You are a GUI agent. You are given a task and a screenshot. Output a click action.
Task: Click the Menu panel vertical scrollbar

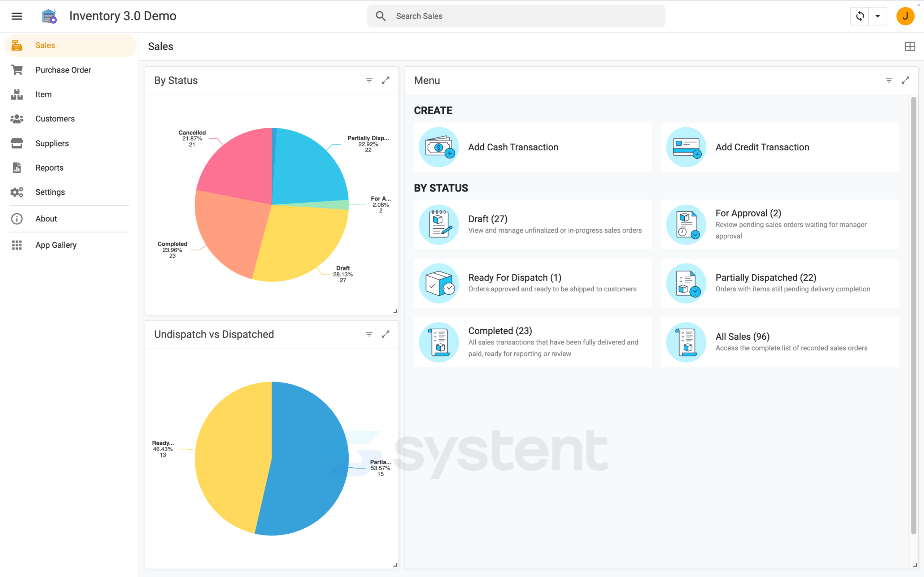(x=914, y=315)
